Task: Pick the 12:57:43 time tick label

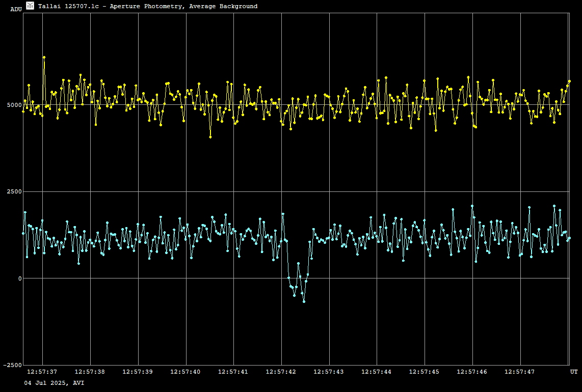Action: coord(329,372)
